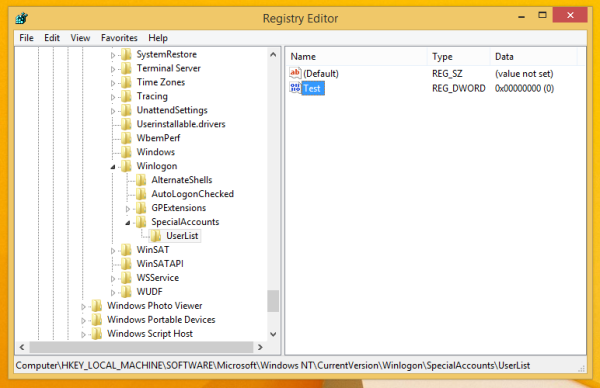The height and width of the screenshot is (388, 600).
Task: Expand the Windows Photo Viewer key
Action: (83, 307)
